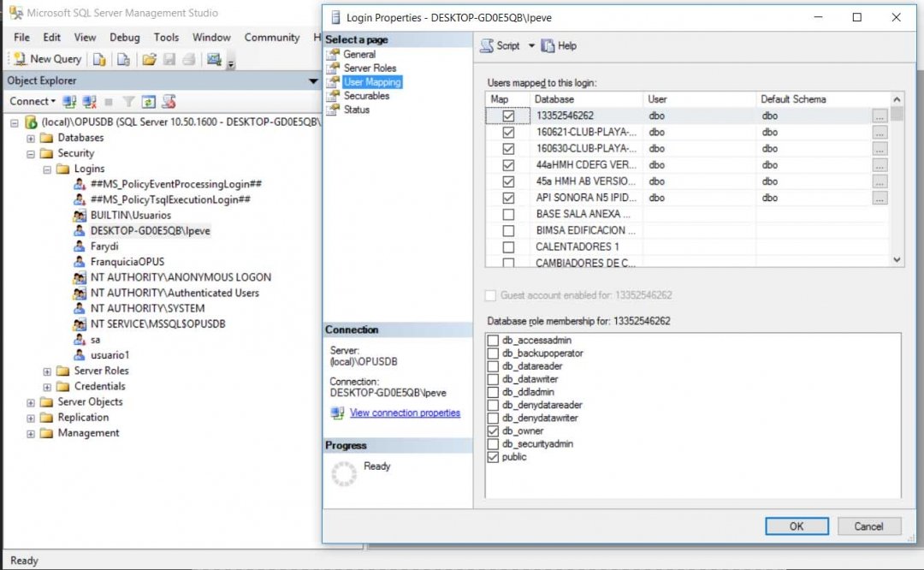Check the Map box for BASE SALA ANEXA
The image size is (924, 570).
tap(508, 214)
